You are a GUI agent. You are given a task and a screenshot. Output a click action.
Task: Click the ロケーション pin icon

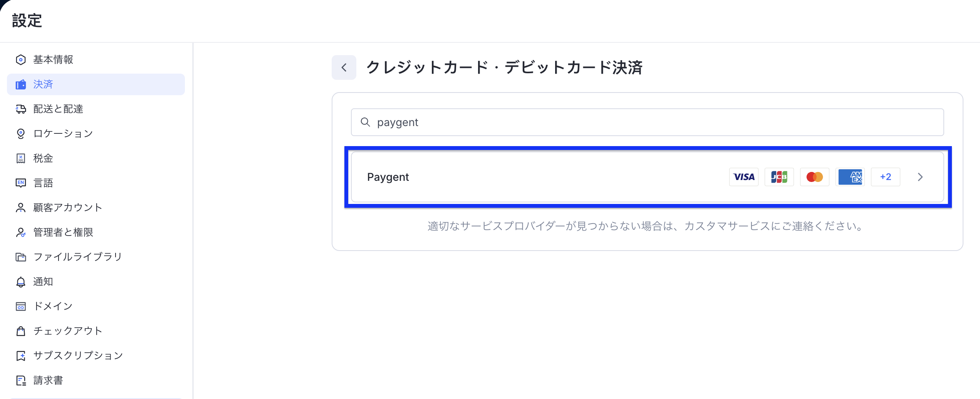click(21, 134)
